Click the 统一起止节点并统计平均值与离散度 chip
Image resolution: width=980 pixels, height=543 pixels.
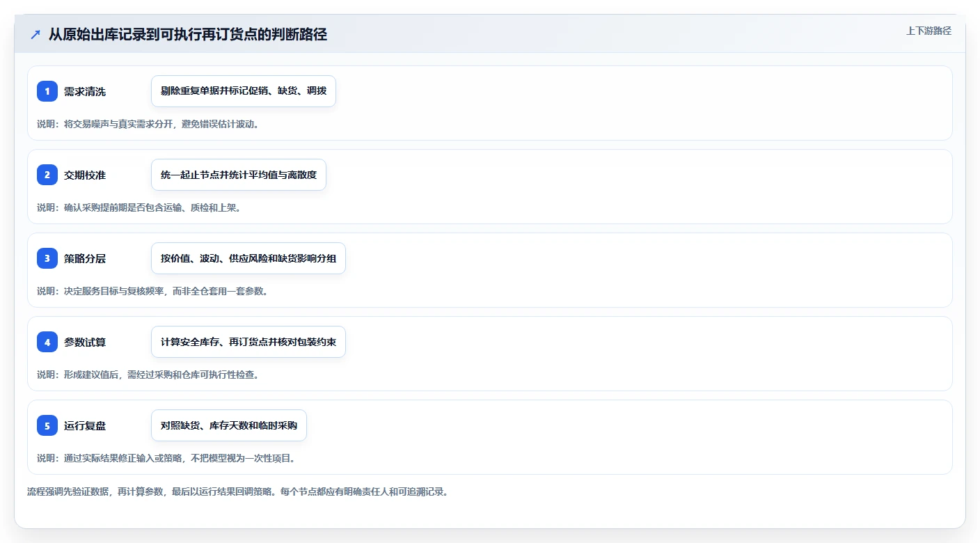click(x=239, y=175)
